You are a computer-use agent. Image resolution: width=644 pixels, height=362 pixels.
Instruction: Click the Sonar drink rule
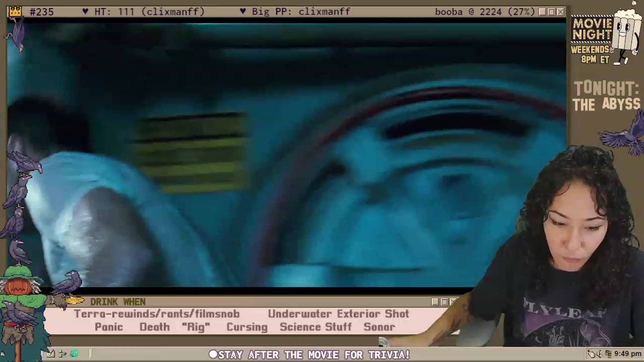coord(379,327)
